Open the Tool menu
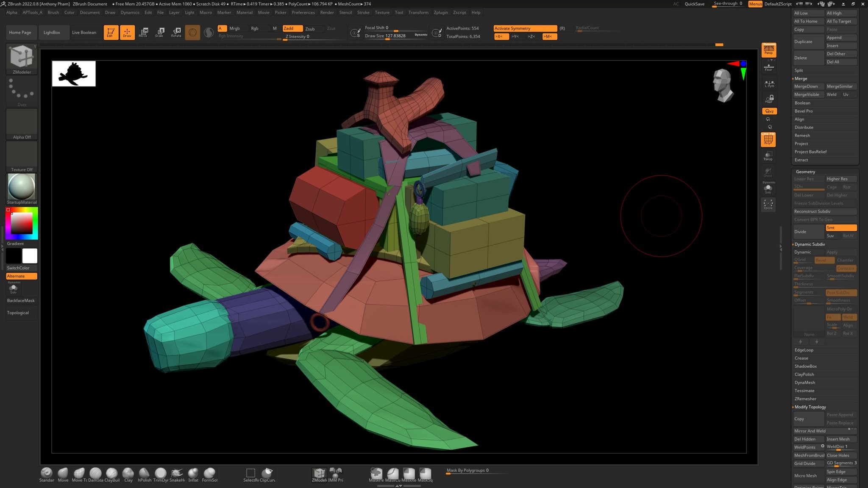This screenshot has width=868, height=488. click(x=399, y=12)
